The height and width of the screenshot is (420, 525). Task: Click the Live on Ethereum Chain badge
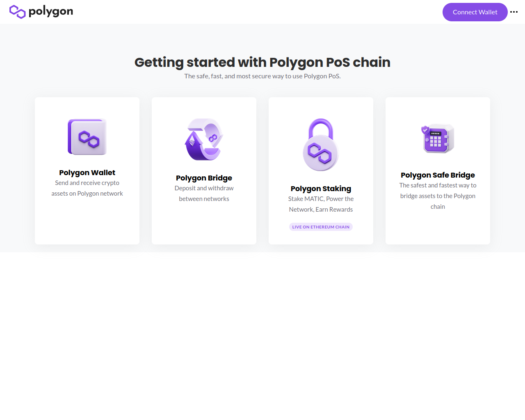pos(321,227)
